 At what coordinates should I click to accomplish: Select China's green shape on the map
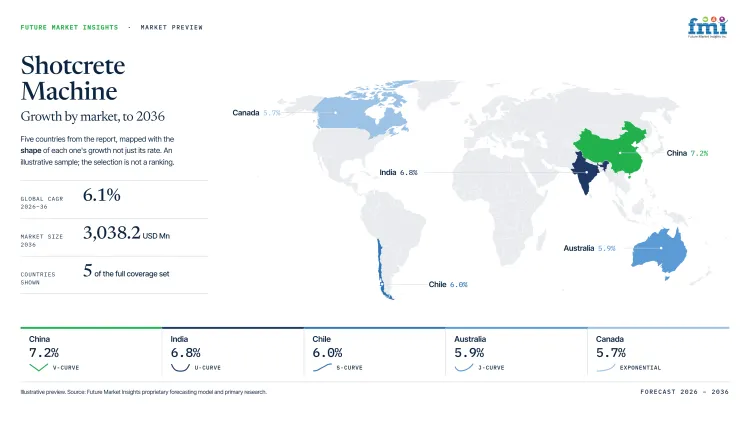pos(611,149)
